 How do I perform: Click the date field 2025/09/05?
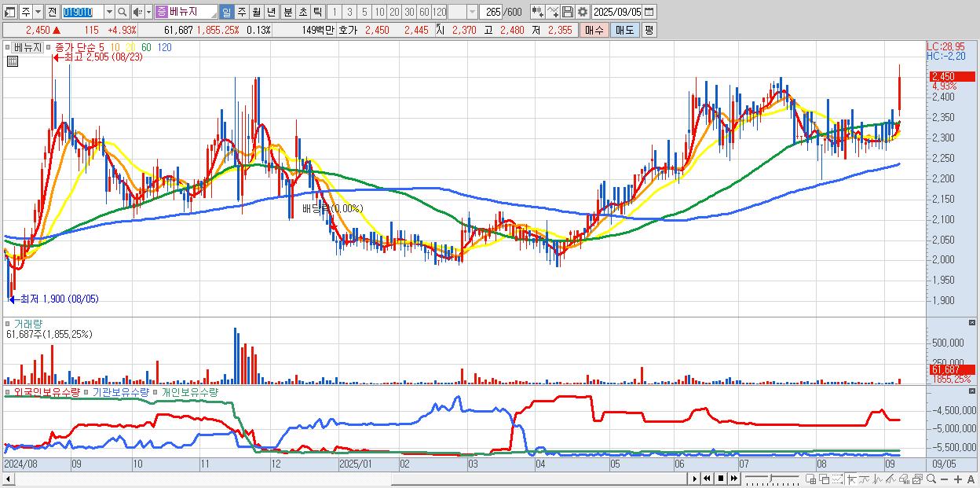coord(616,12)
